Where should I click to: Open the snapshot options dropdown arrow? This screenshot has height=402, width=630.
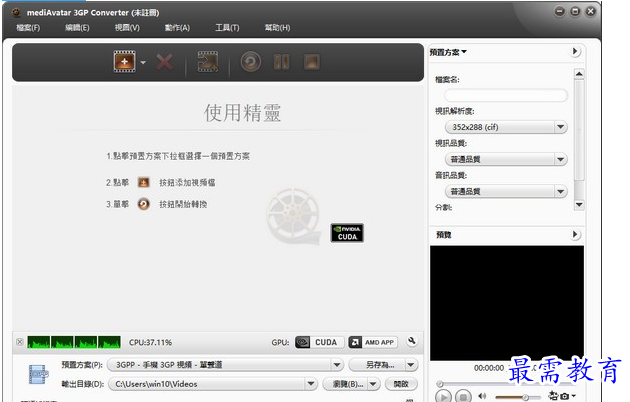point(573,396)
